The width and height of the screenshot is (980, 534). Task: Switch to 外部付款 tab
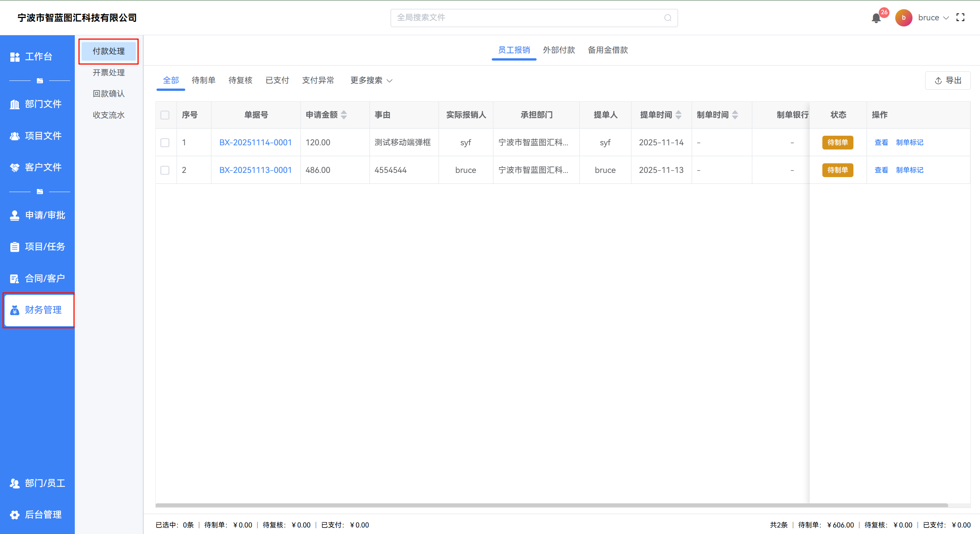(559, 50)
